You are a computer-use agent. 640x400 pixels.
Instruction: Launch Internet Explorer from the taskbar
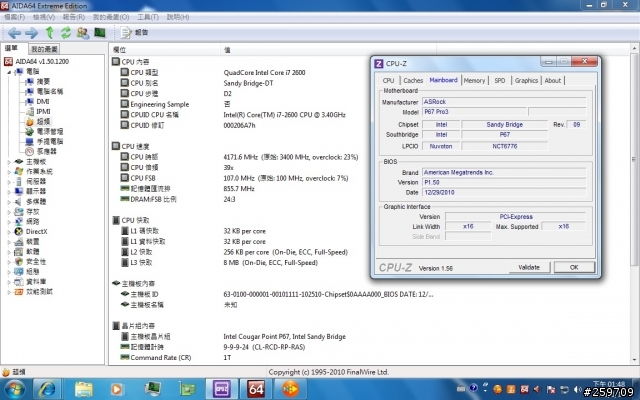[47, 389]
